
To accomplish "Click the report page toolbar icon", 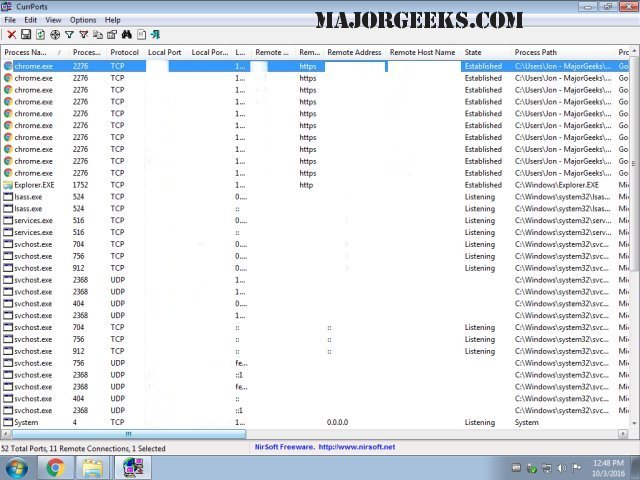I will click(141, 35).
